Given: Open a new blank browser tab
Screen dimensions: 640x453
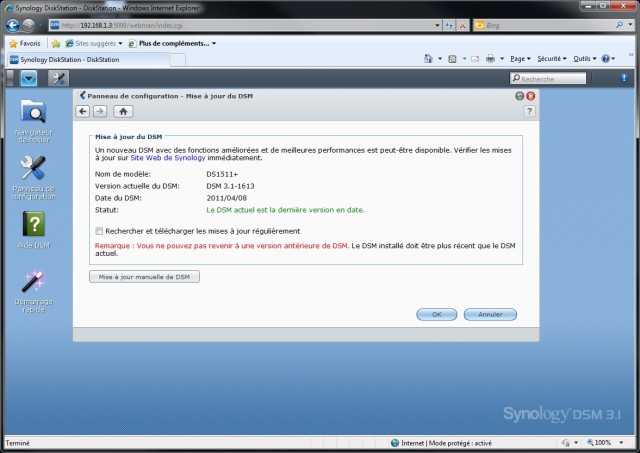Looking at the screenshot, I should coord(177,60).
